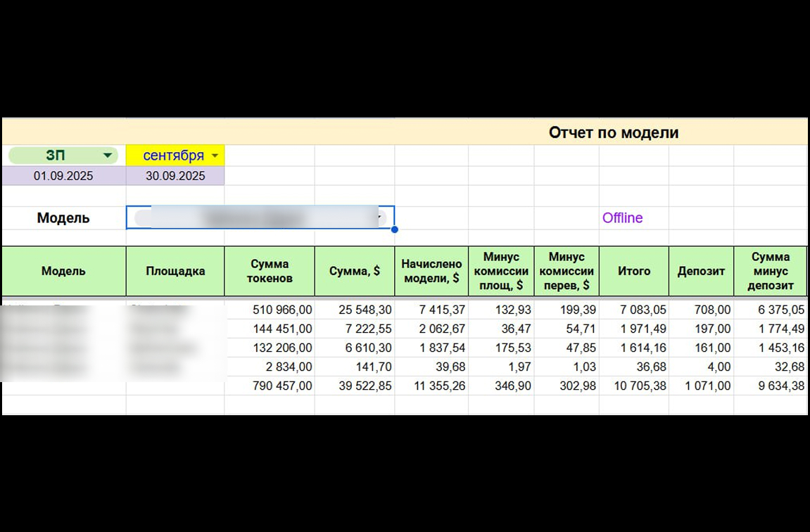Select cell with value 1 774,49
Viewport: 810px width, 532px height.
(770, 329)
